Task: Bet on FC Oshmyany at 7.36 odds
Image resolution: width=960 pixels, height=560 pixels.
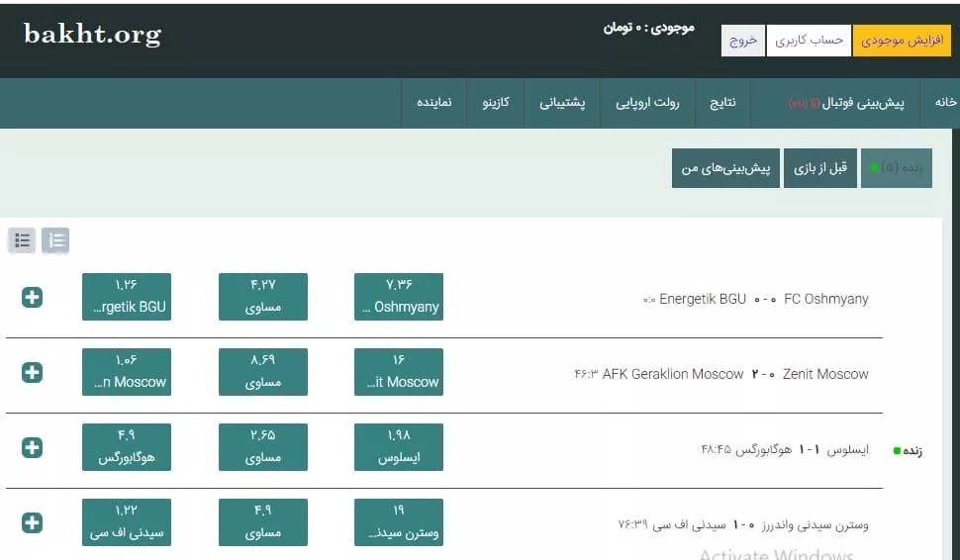Action: [x=398, y=297]
